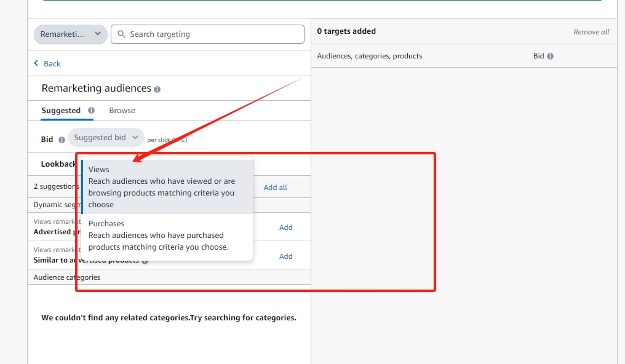The image size is (625, 364).
Task: Click the info icon beside Remarketing audiences
Action: tap(157, 89)
